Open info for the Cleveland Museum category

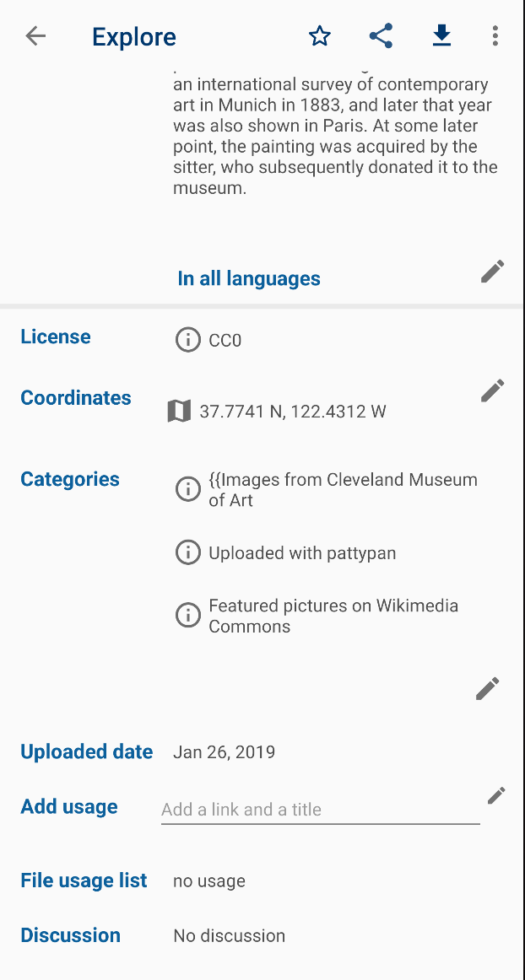tap(187, 489)
